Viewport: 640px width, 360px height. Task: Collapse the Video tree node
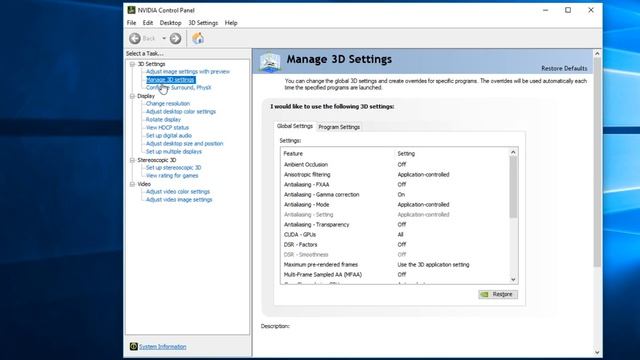point(132,184)
